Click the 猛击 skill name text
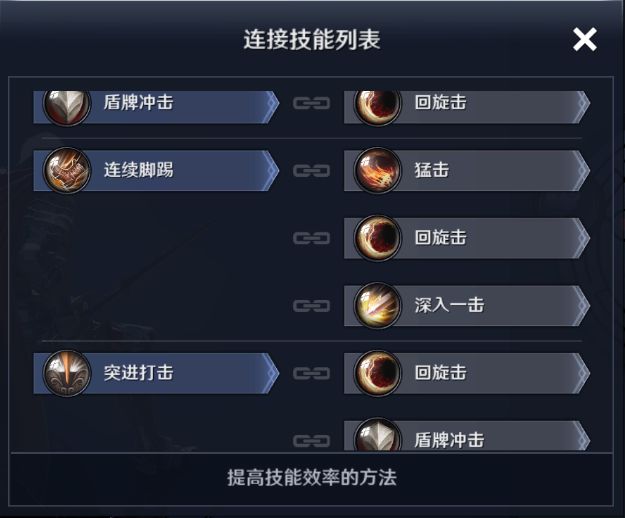 [432, 170]
